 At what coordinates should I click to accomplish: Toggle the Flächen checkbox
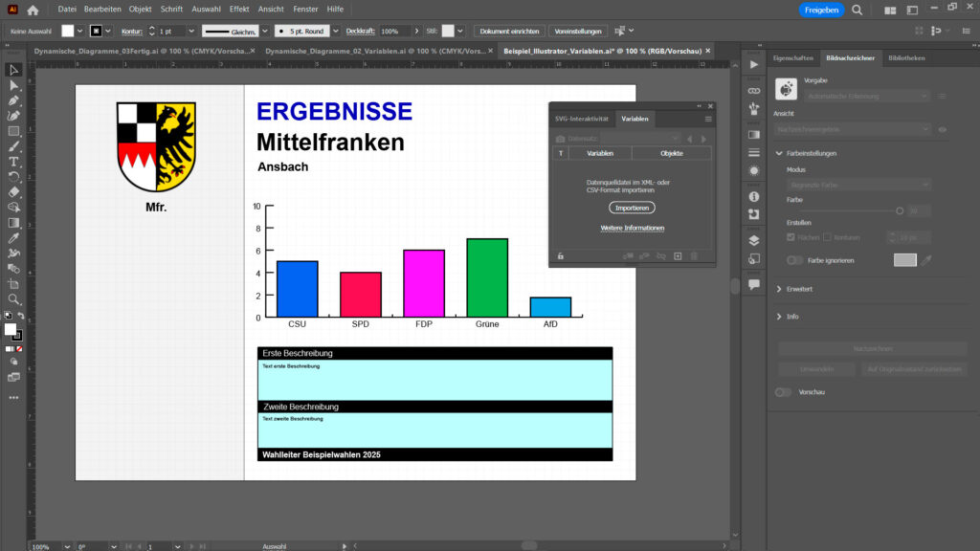791,237
